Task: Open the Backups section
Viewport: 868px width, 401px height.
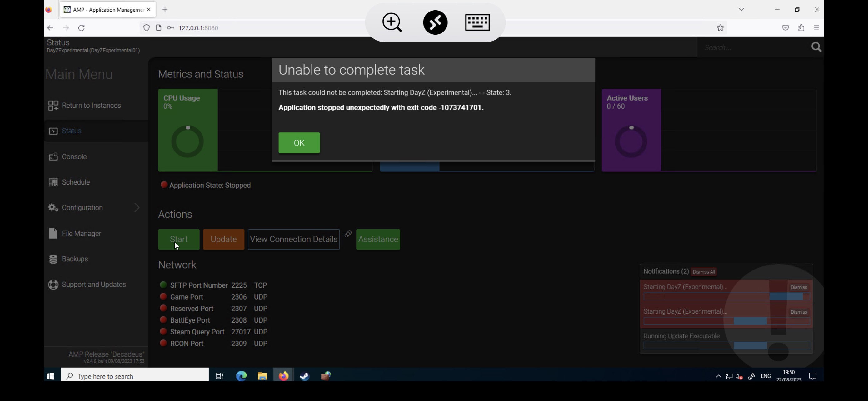Action: pyautogui.click(x=96, y=259)
